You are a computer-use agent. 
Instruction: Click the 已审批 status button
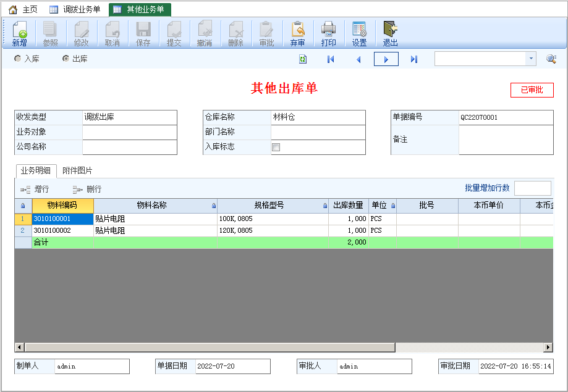coord(532,90)
